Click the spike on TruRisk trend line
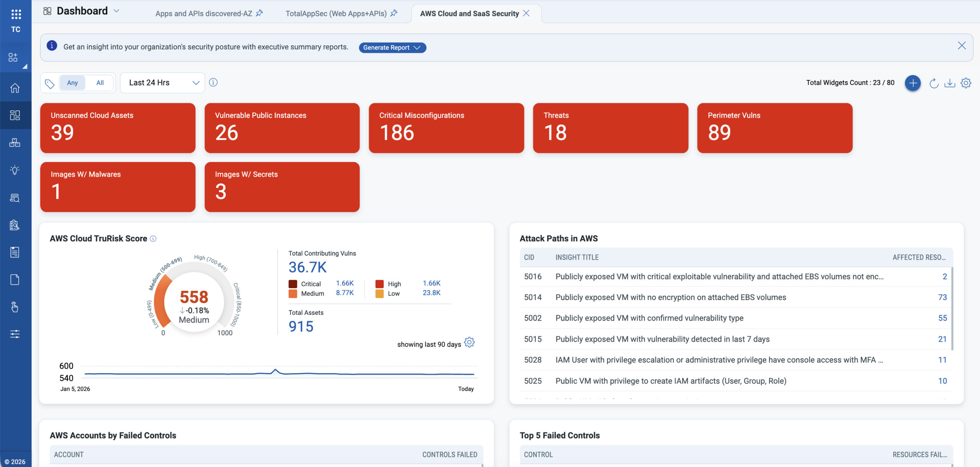The width and height of the screenshot is (980, 467). point(275,370)
